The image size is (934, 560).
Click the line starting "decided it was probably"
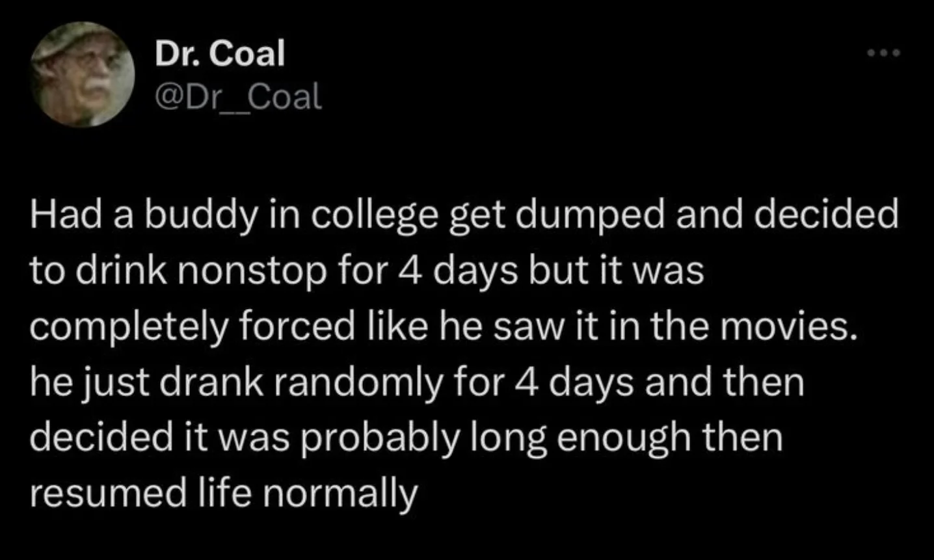tap(406, 437)
